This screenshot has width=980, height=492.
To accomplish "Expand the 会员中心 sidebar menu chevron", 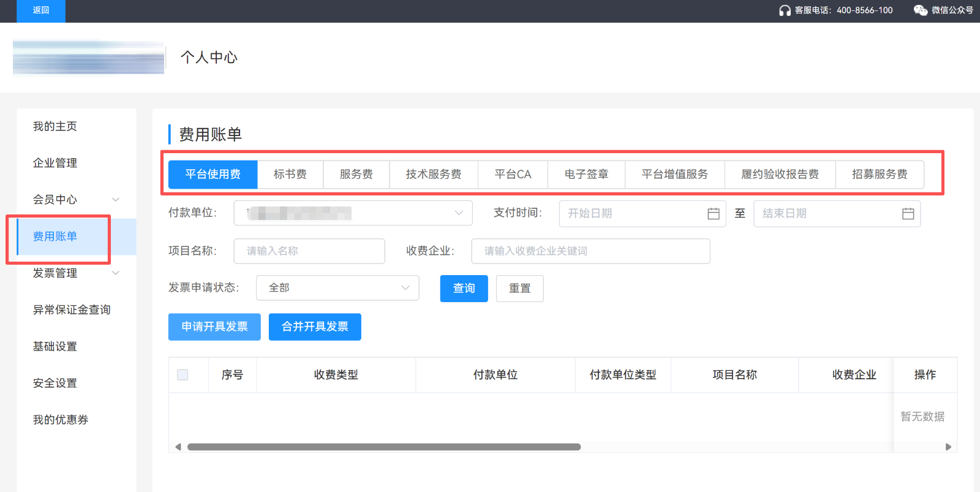I will [116, 200].
